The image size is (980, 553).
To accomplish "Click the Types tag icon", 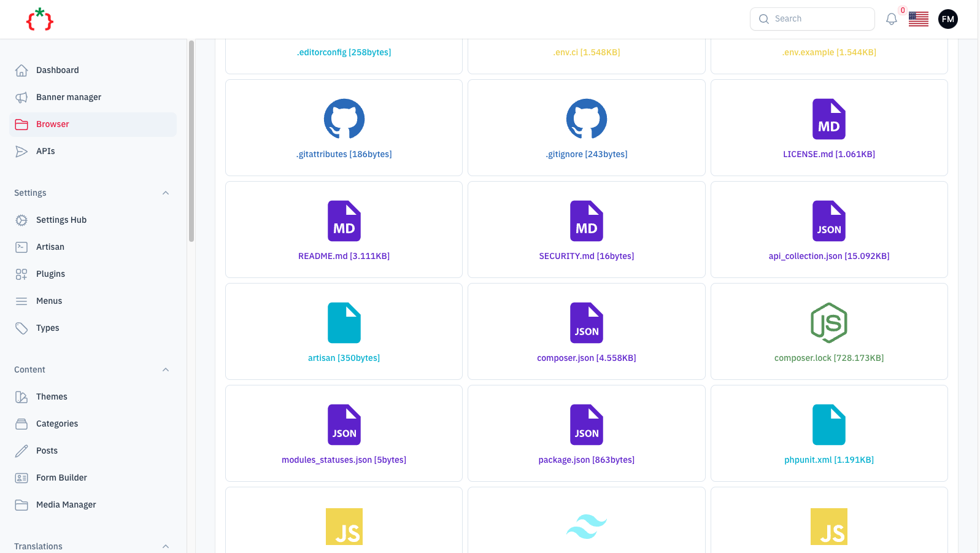I will (21, 328).
